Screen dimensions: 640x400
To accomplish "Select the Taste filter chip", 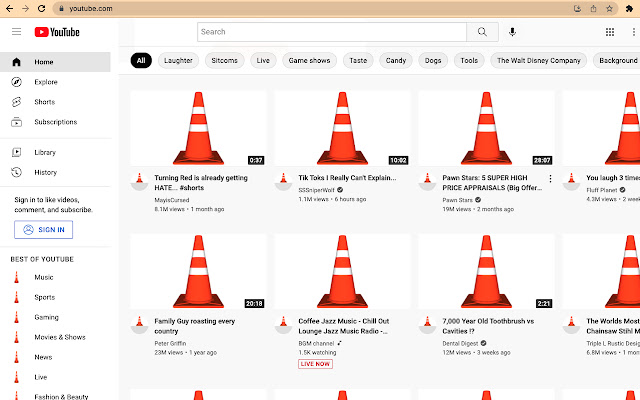I will 358,60.
